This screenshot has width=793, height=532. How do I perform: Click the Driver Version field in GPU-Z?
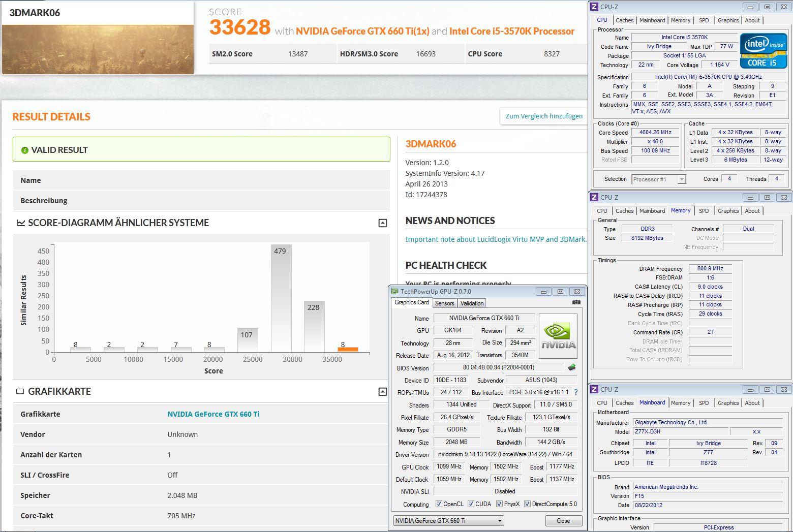point(505,454)
